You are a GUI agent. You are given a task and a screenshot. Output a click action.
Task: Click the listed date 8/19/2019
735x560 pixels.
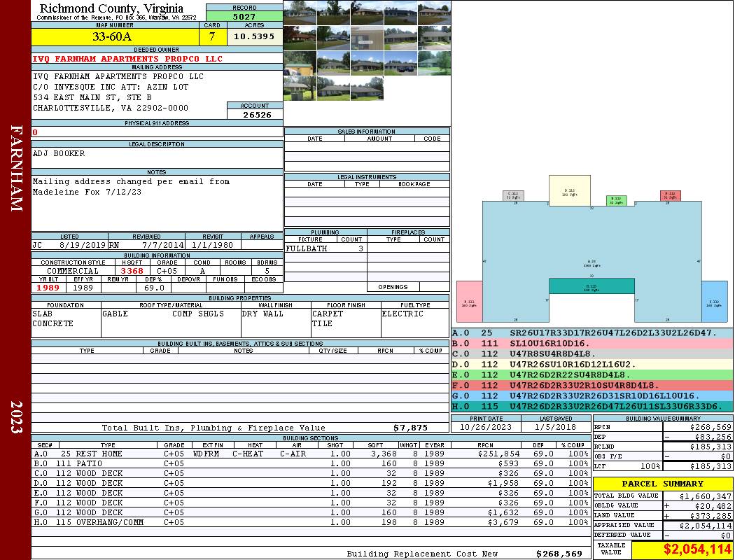tap(83, 245)
